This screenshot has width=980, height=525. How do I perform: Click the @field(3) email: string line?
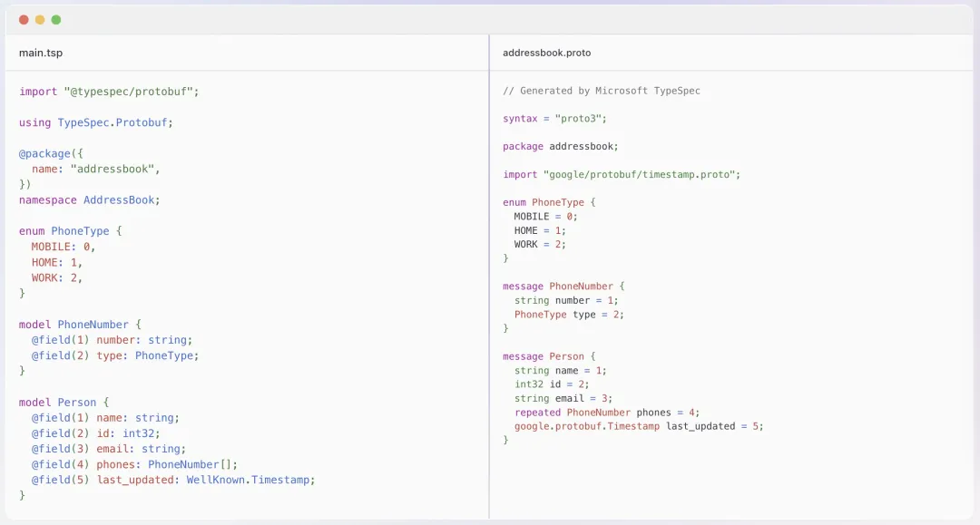pyautogui.click(x=108, y=449)
